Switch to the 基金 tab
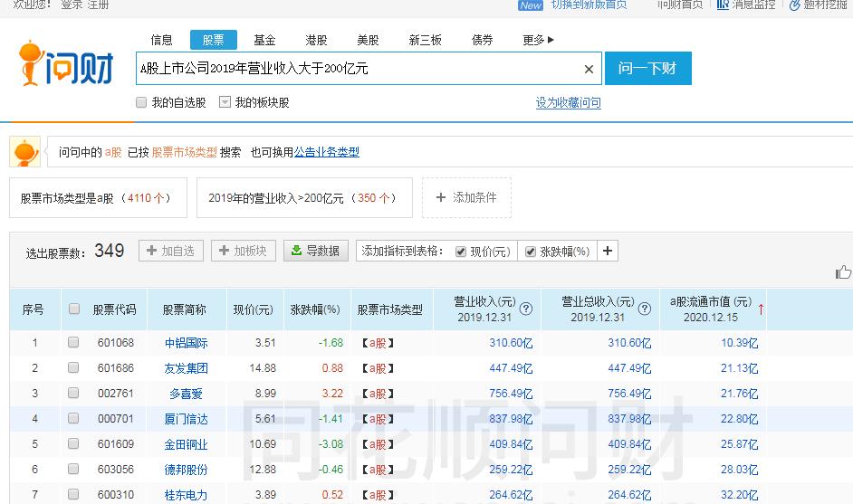Viewport: 853px width, 504px height. click(265, 40)
